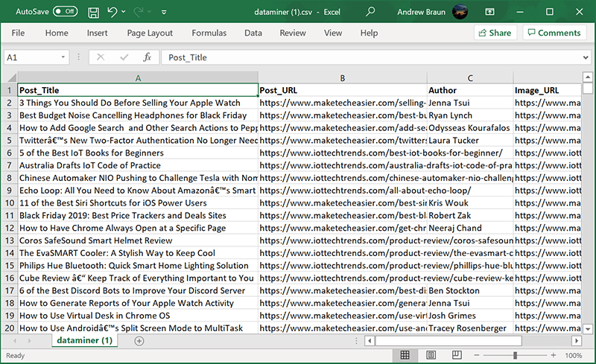Click the Insert Function fx icon
The image size is (596, 364).
pyautogui.click(x=147, y=57)
